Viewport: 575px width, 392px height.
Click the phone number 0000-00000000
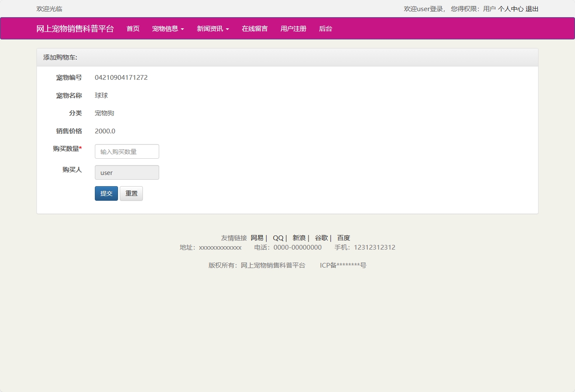(x=298, y=247)
